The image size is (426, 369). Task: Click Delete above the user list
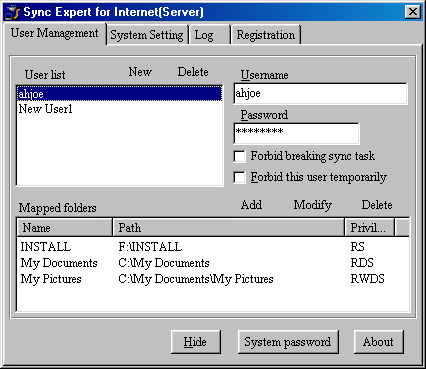[x=193, y=72]
